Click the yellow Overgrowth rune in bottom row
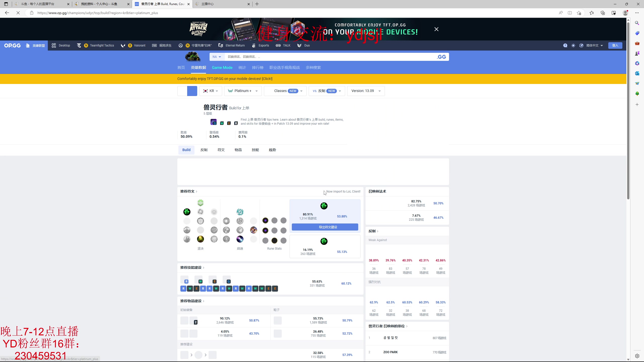This screenshot has height=362, width=644. [200, 239]
